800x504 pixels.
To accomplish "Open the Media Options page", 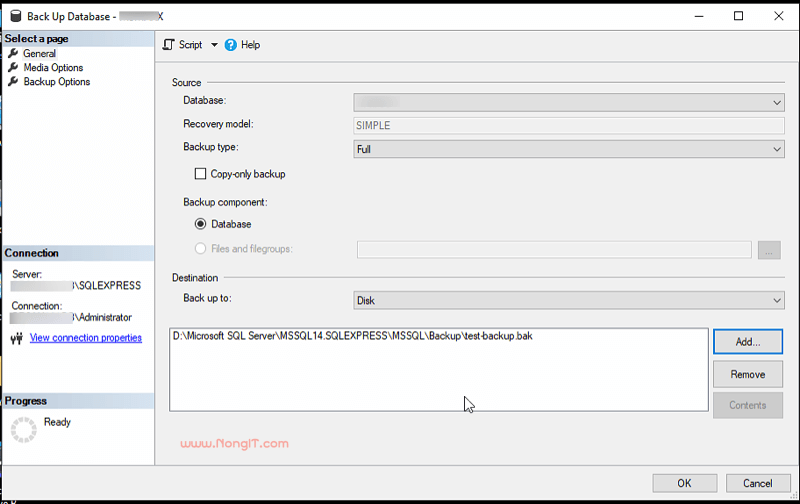I will 53,67.
